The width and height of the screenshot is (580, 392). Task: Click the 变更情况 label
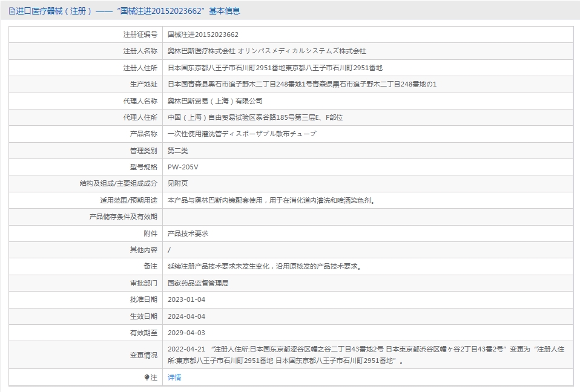click(x=143, y=355)
